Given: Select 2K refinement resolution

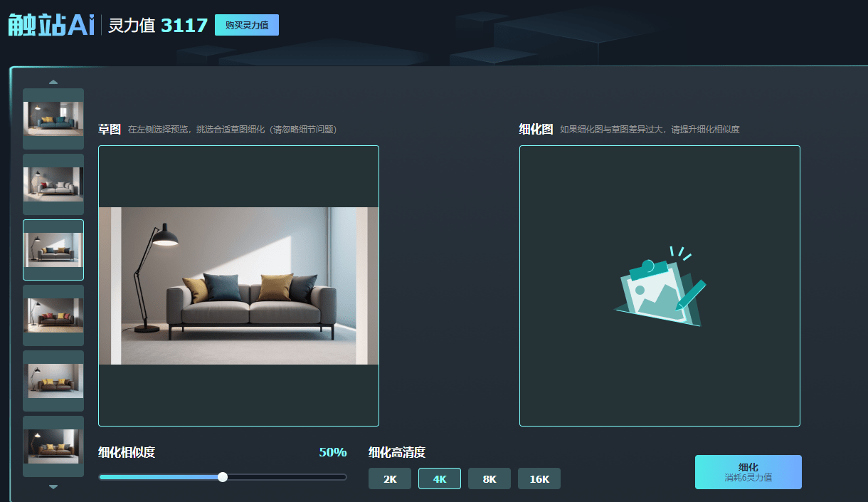Looking at the screenshot, I should coord(390,479).
